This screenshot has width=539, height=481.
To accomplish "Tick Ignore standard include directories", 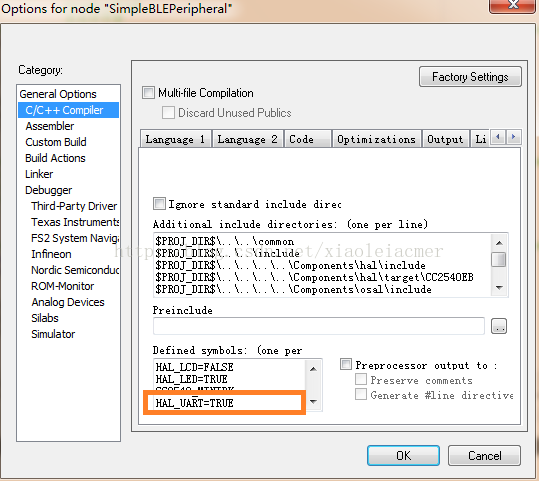I will pyautogui.click(x=159, y=204).
